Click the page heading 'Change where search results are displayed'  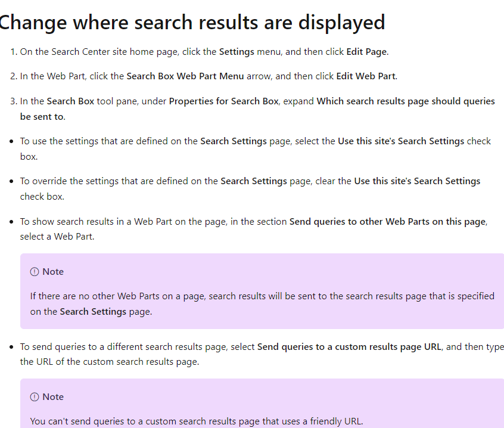(192, 23)
